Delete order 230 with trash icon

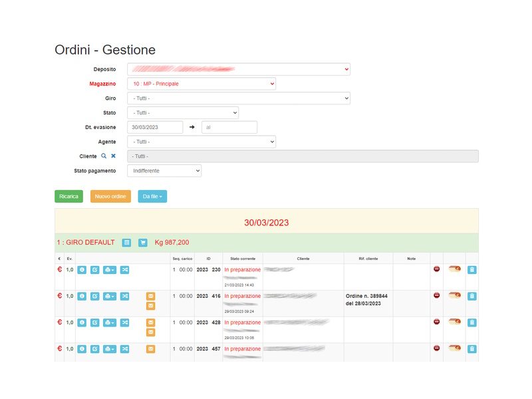pos(472,270)
